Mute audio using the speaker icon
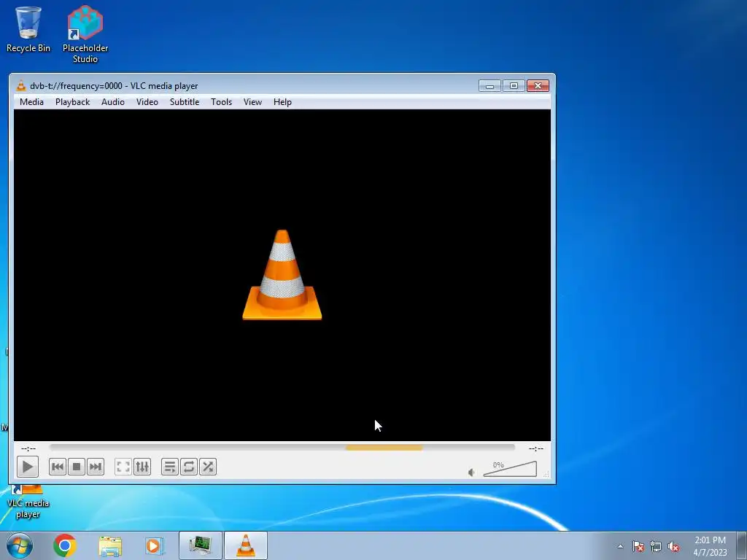This screenshot has height=560, width=747. (x=471, y=472)
